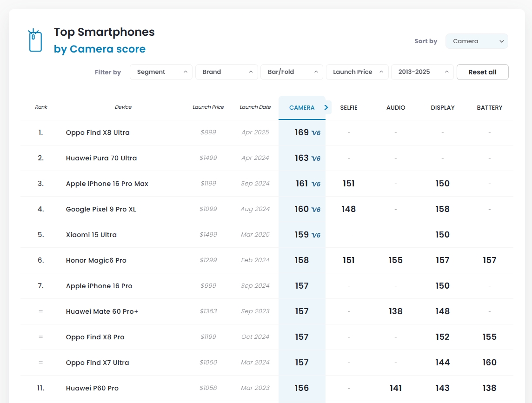Open the Honor Magic6 Pro device link
Image resolution: width=532 pixels, height=403 pixels.
tap(96, 260)
